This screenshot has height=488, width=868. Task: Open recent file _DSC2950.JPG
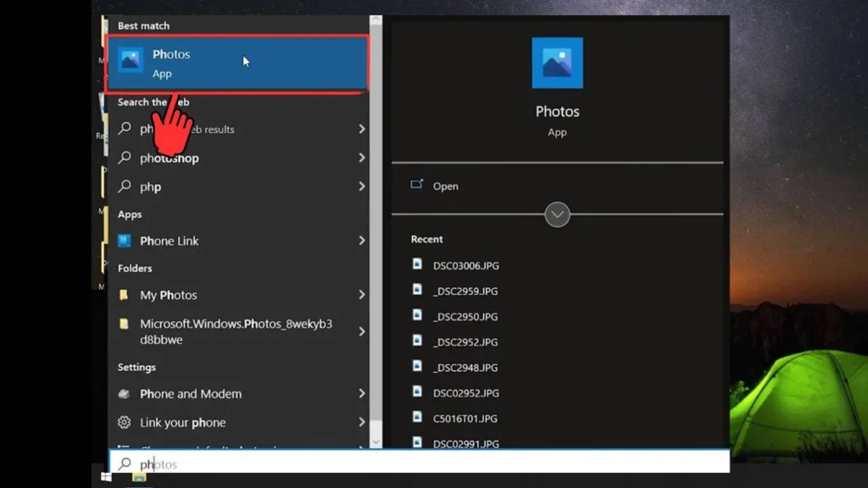[x=465, y=317]
